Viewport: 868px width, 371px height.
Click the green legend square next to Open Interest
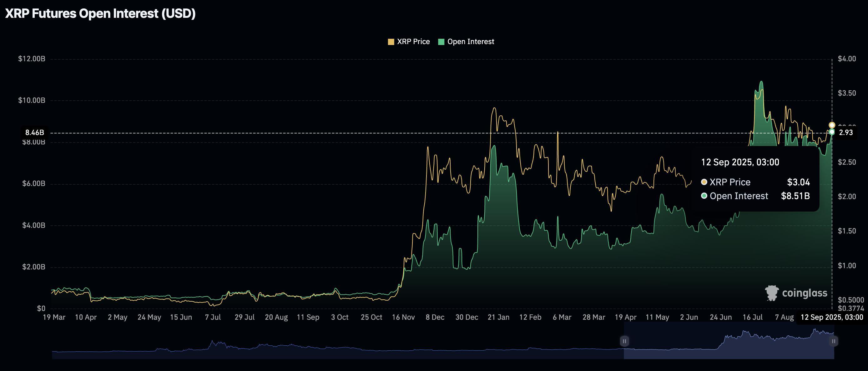pyautogui.click(x=441, y=42)
